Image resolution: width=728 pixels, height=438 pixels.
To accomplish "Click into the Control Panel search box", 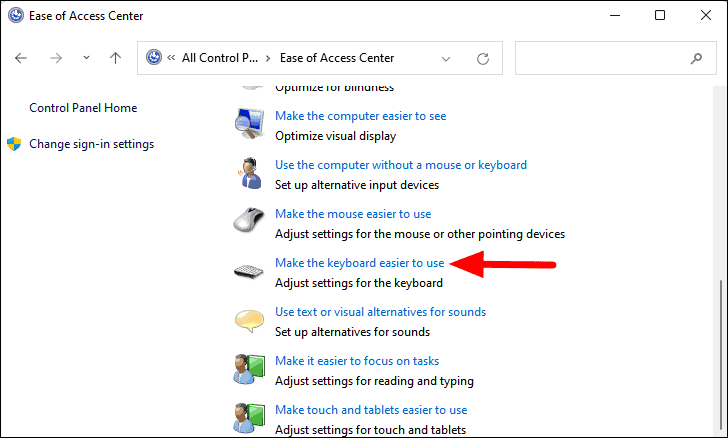I will (616, 58).
